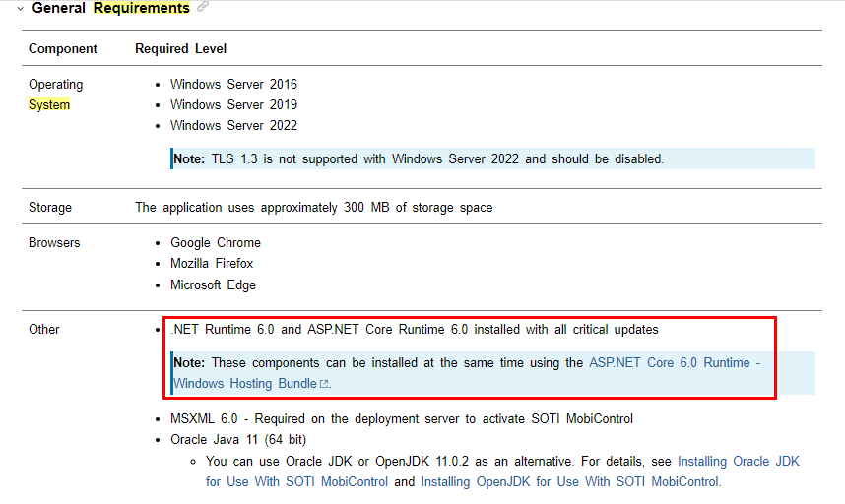Click the Operating System row label
845x504 pixels.
coord(55,94)
